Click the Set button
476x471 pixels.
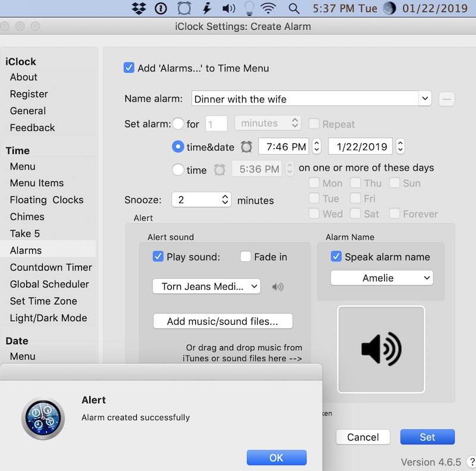coord(427,437)
